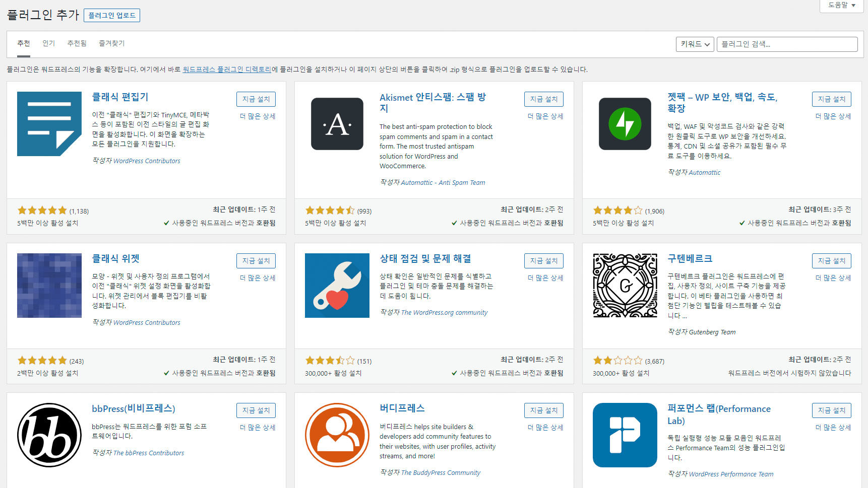Click The BuddyPress Community author link
Viewport: 868px width, 488px height.
tap(441, 473)
